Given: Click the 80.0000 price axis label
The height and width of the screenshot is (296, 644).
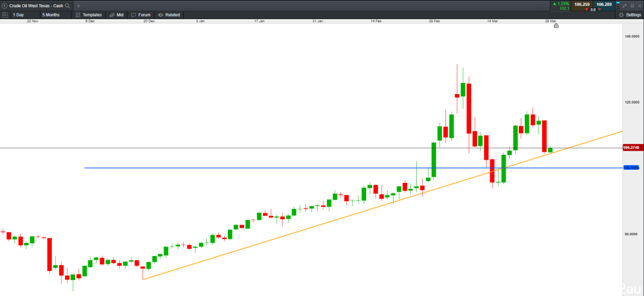Looking at the screenshot, I should click(633, 235).
